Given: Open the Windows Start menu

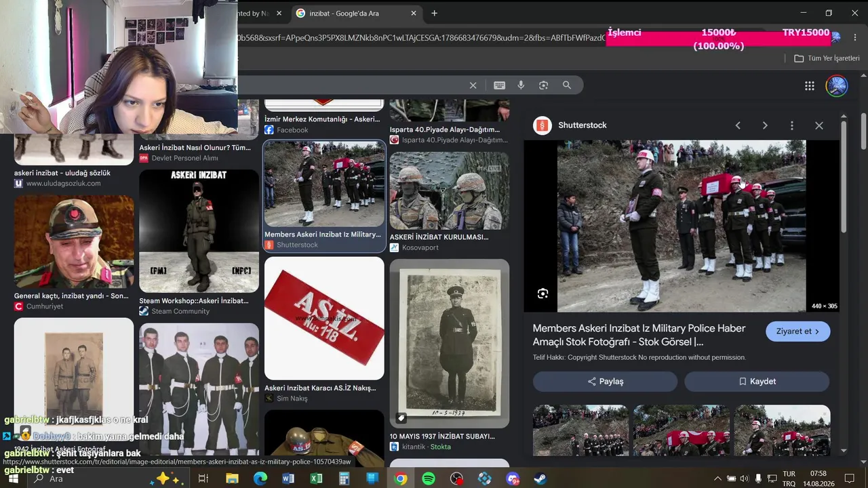Looking at the screenshot, I should 13,479.
